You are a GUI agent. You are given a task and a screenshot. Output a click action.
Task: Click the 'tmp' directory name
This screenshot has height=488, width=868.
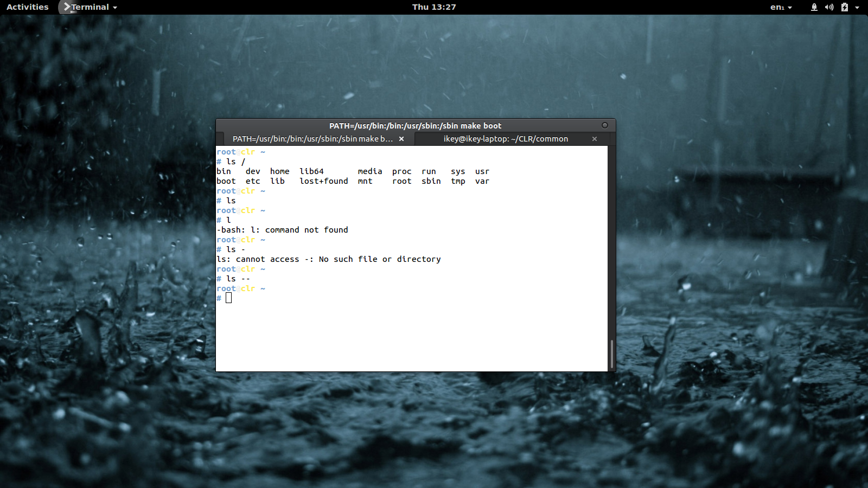click(458, 181)
